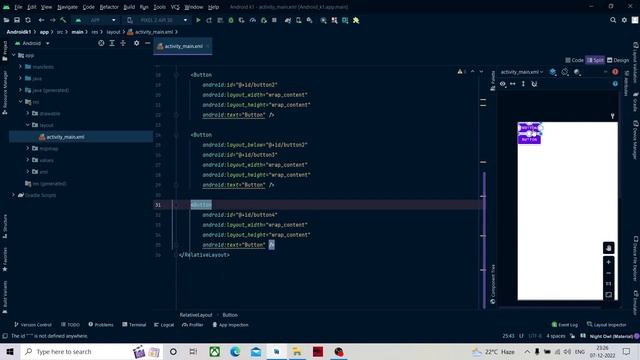Screen dimensions: 640x360
Task: Open the Xbox app from the taskbar
Action: point(214,351)
